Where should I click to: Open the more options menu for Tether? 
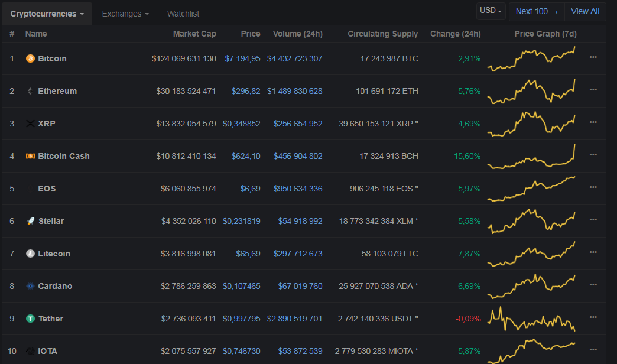593,317
